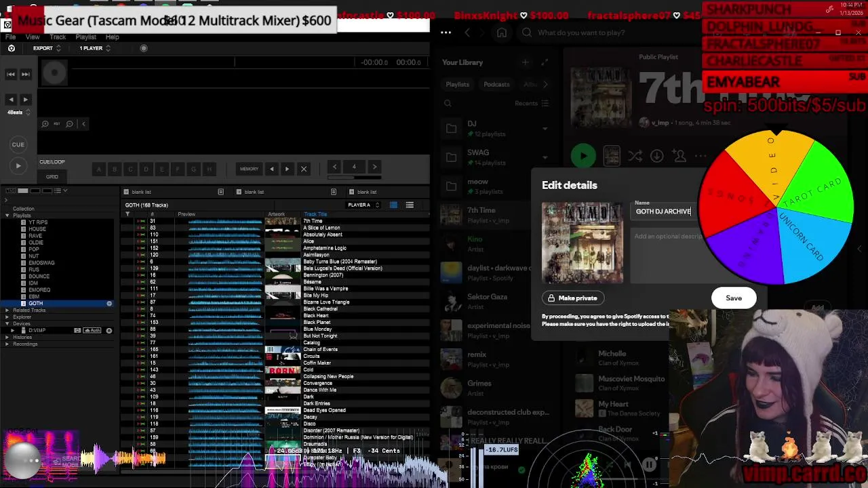Screen dimensions: 868x488
Task: Sort by Track Title column
Action: pyautogui.click(x=315, y=214)
